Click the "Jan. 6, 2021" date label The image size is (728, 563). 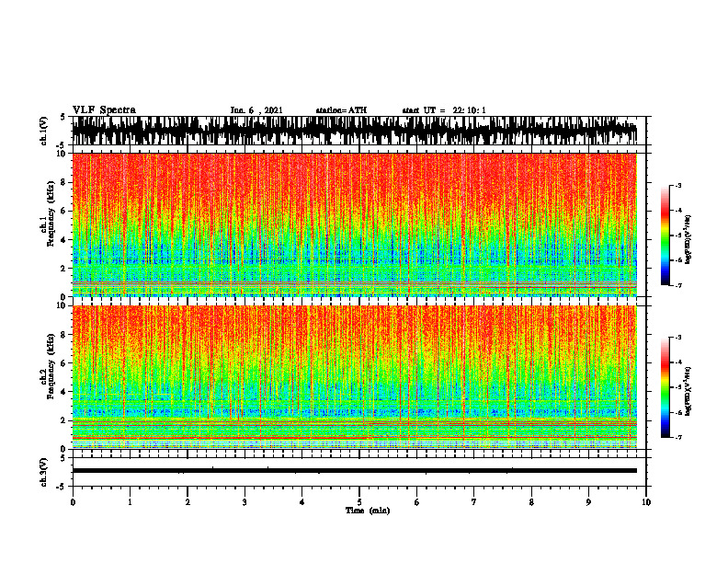256,110
